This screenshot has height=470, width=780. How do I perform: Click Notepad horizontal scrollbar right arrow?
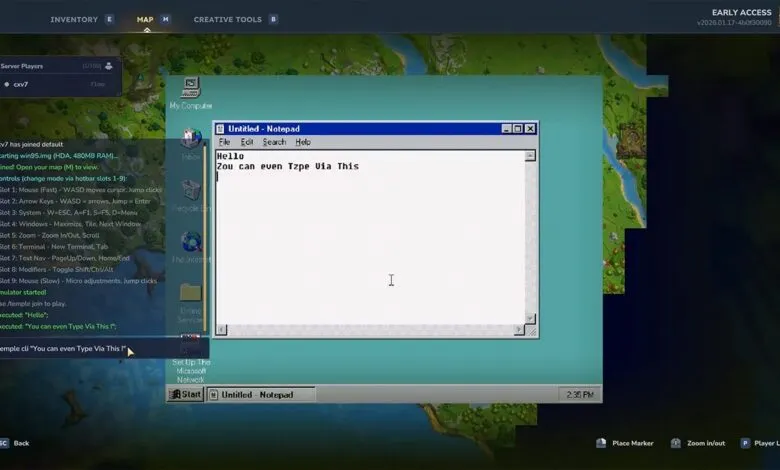point(519,330)
